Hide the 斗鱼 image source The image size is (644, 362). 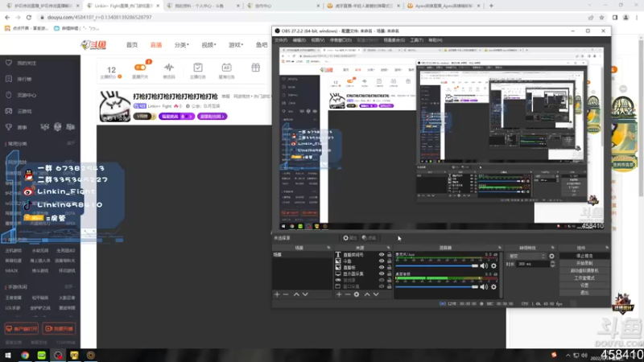381,261
